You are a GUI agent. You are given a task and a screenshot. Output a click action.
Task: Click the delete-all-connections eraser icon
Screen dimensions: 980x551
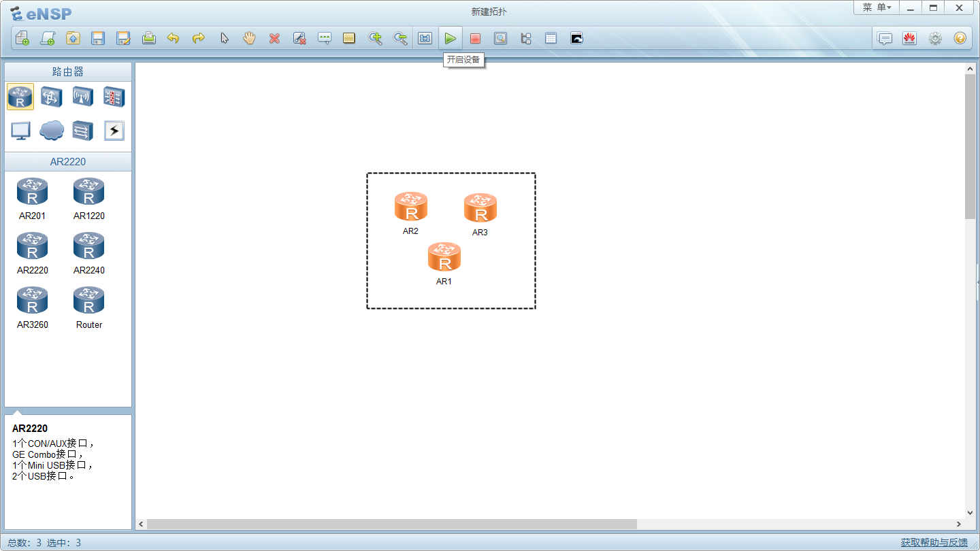click(299, 38)
